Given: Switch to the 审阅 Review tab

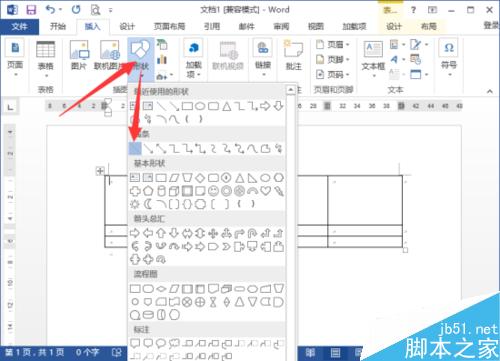Looking at the screenshot, I should tap(281, 26).
